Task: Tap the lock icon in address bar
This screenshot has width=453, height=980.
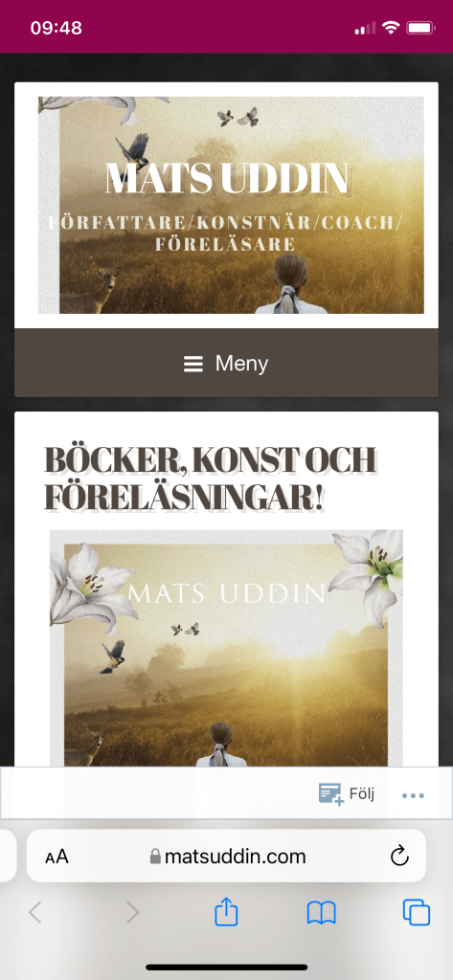Action: tap(155, 857)
